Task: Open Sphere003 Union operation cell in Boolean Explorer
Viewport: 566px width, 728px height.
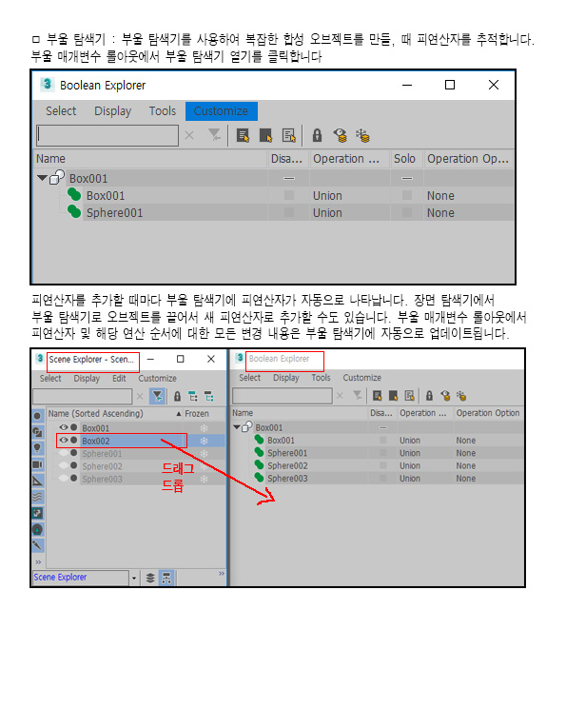Action: (x=424, y=479)
